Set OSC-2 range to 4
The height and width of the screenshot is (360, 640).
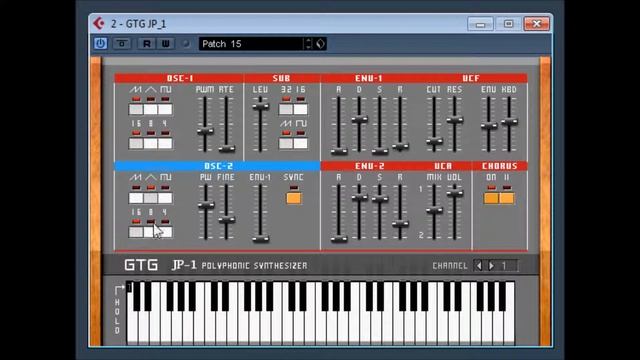point(165,232)
